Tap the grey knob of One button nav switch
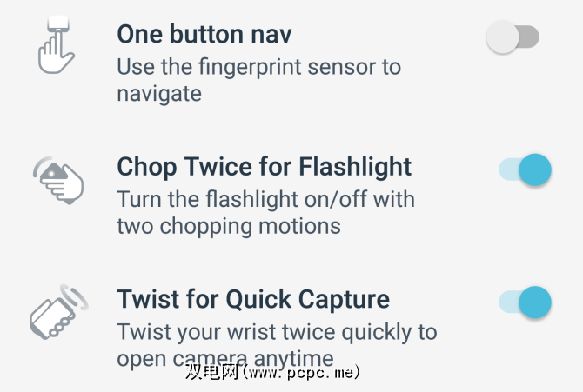The height and width of the screenshot is (392, 583). point(503,37)
